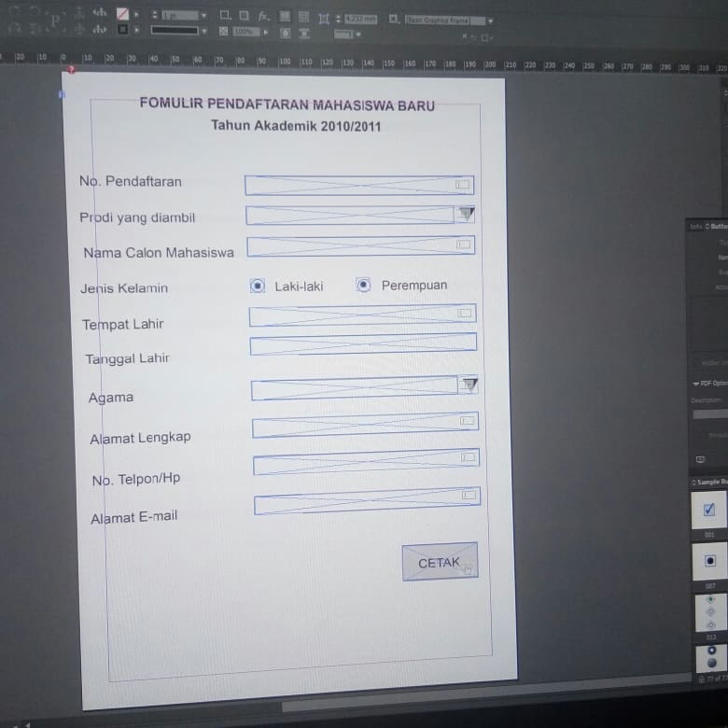728x728 pixels.
Task: Click the corner size stepper arrows
Action: 338,19
